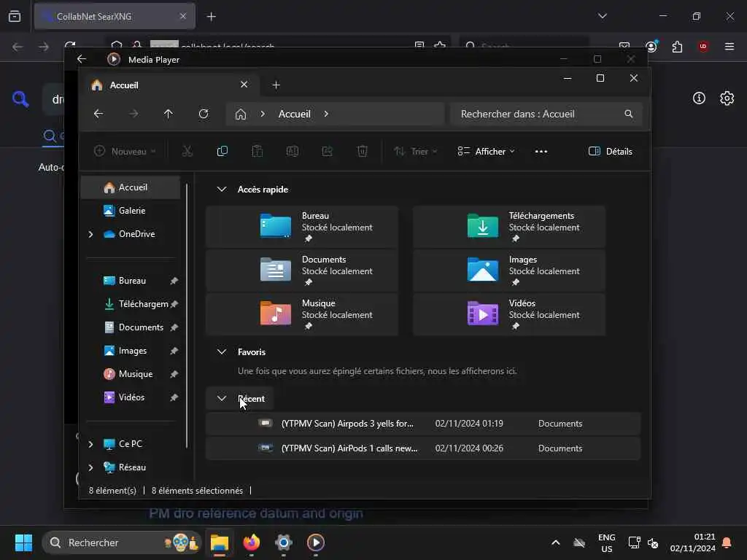Refresh the Accueil folder view
Screen dimensions: 747x560
[x=204, y=114]
